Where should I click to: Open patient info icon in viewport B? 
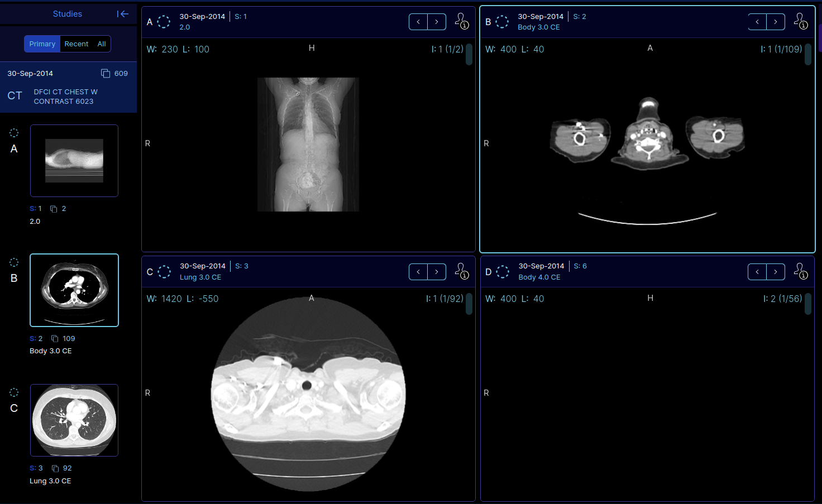pos(801,22)
